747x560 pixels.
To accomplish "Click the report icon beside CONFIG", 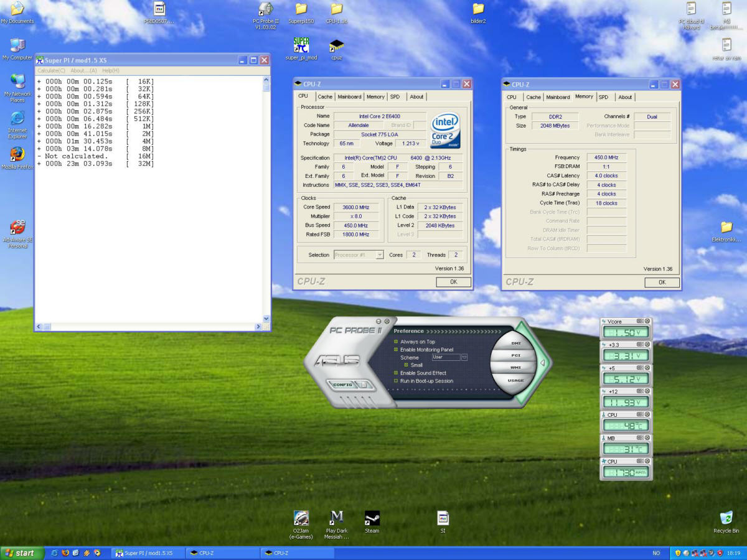I will click(365, 385).
